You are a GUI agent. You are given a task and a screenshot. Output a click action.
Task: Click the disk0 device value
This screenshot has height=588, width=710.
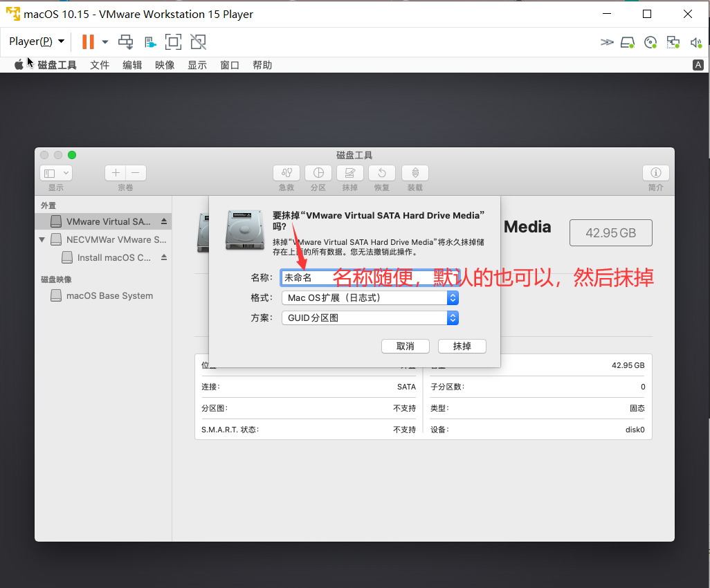coord(635,430)
